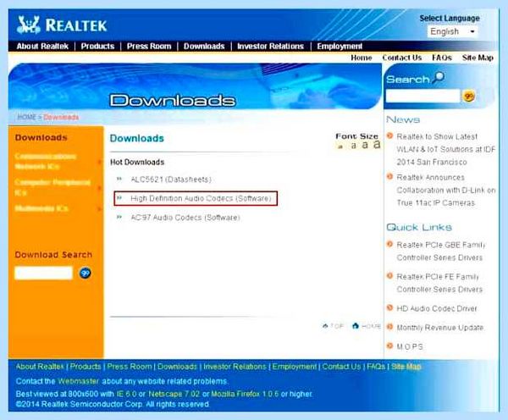Click the Download Search input field
508x420 pixels.
(x=43, y=273)
